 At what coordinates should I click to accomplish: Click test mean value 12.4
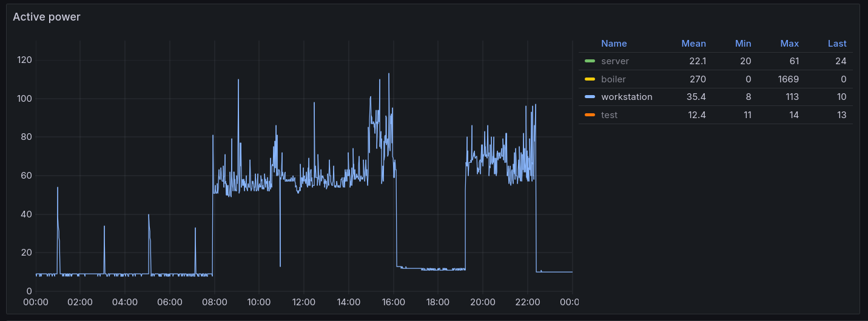[697, 115]
